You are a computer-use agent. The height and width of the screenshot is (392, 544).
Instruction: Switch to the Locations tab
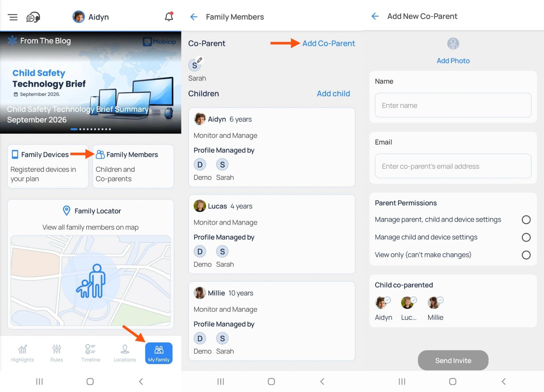point(125,353)
